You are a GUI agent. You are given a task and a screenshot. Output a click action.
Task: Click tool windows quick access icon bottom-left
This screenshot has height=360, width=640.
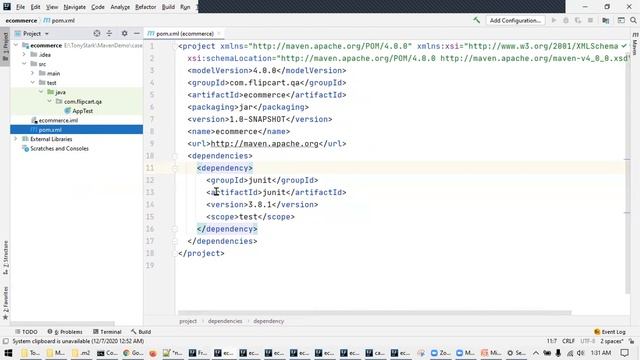tap(5, 341)
